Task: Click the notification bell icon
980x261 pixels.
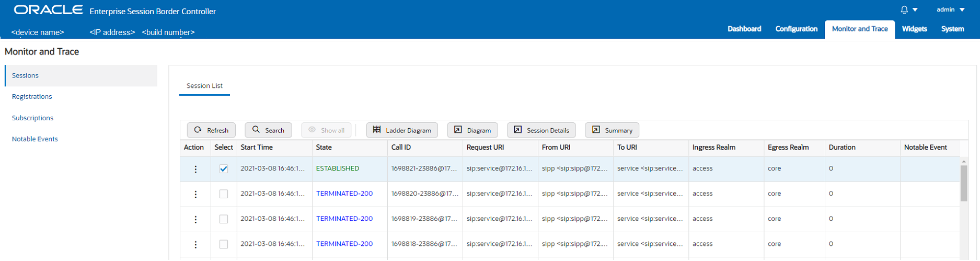Action: (904, 10)
